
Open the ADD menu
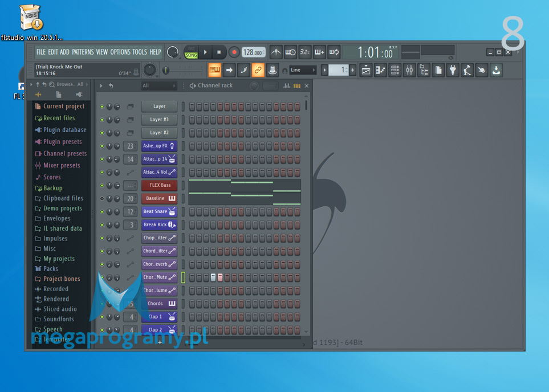pos(65,52)
